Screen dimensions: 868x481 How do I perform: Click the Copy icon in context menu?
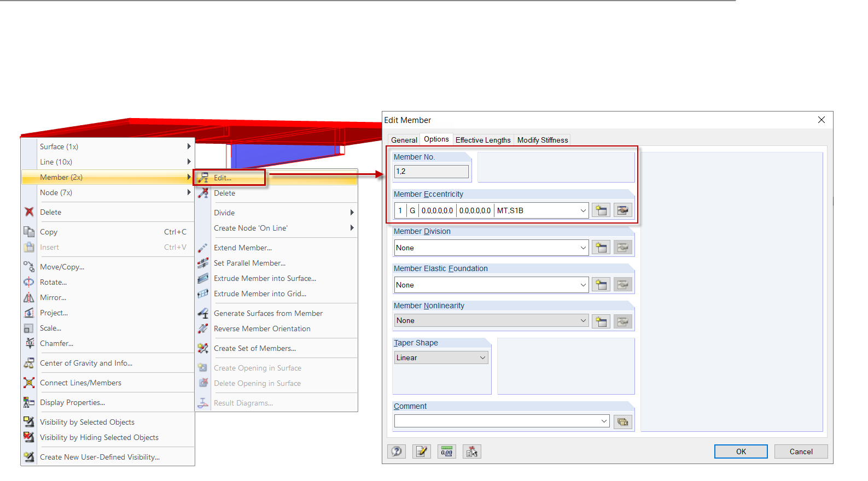click(29, 232)
